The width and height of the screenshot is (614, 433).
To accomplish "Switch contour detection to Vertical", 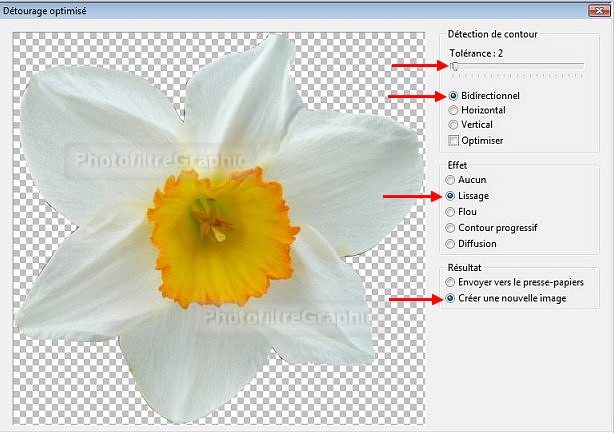I will (x=454, y=125).
